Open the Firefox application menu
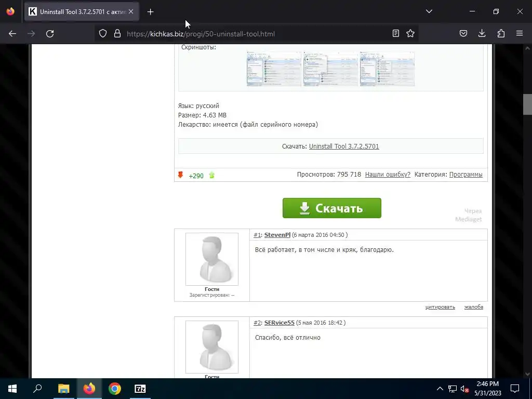This screenshot has width=532, height=399. tap(520, 33)
